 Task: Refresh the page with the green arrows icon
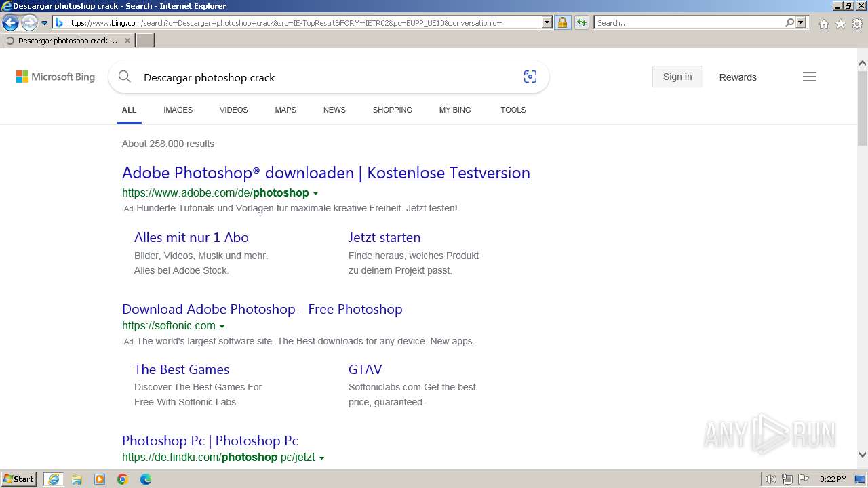pos(582,22)
